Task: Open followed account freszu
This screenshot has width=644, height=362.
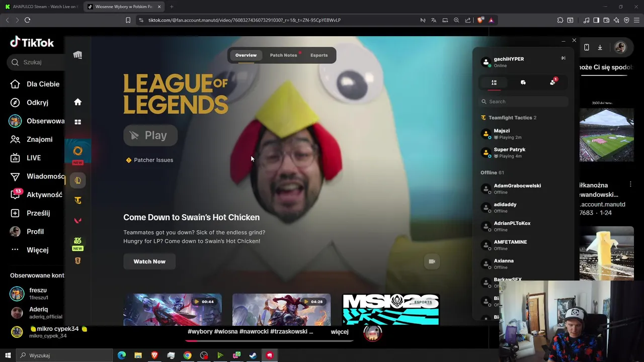Action: [x=30, y=294]
